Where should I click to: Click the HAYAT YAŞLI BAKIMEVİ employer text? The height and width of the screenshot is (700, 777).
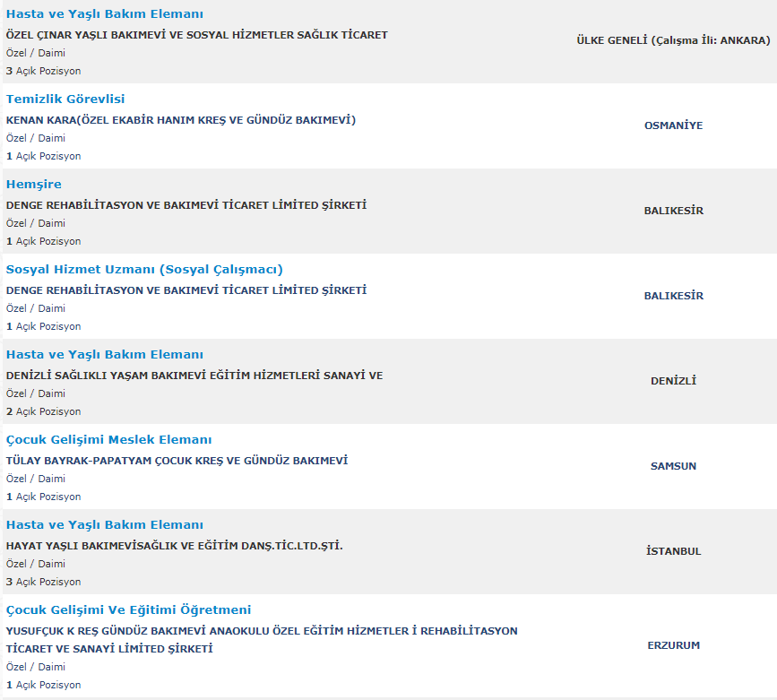click(175, 546)
